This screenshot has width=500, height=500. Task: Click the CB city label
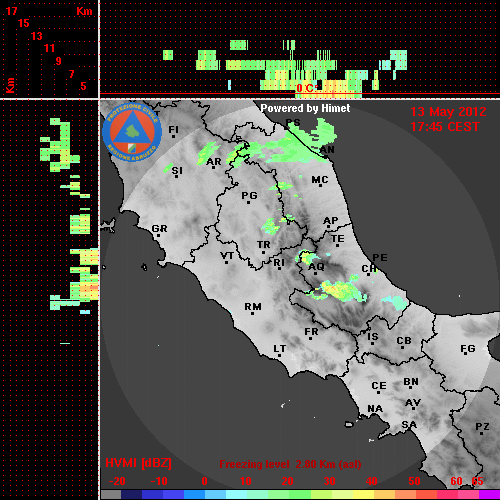[404, 341]
